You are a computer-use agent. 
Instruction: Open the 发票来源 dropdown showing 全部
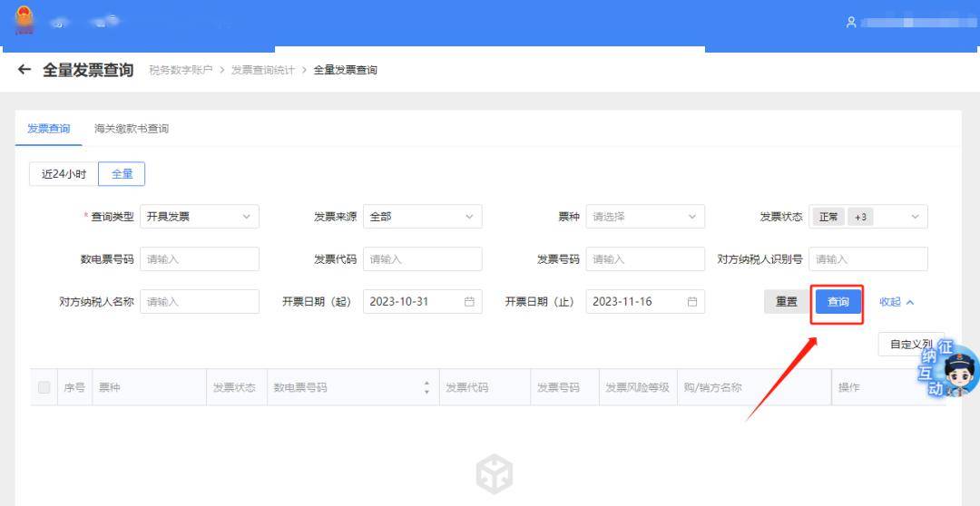(x=423, y=217)
